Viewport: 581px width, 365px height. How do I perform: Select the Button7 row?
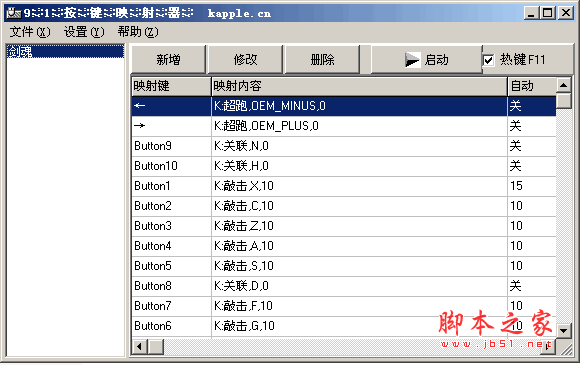coord(344,306)
